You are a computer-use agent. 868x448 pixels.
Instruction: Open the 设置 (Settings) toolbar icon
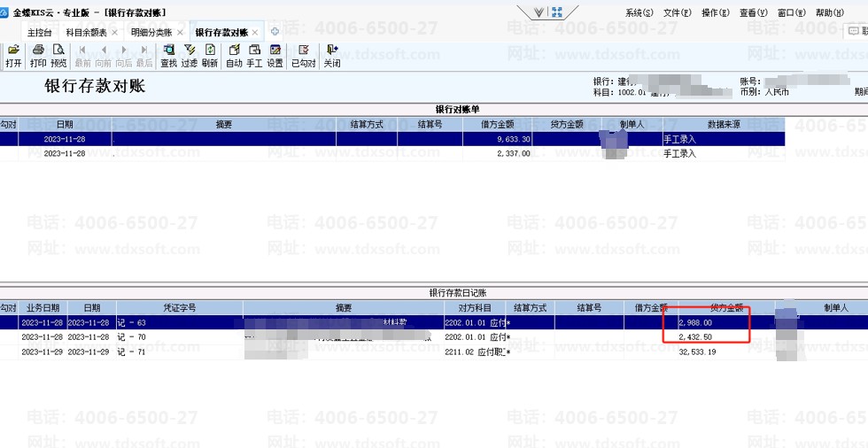pos(275,56)
